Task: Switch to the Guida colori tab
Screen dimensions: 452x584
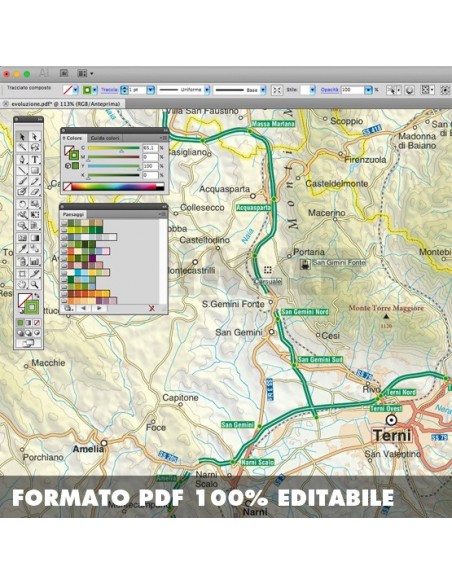Action: click(x=105, y=138)
